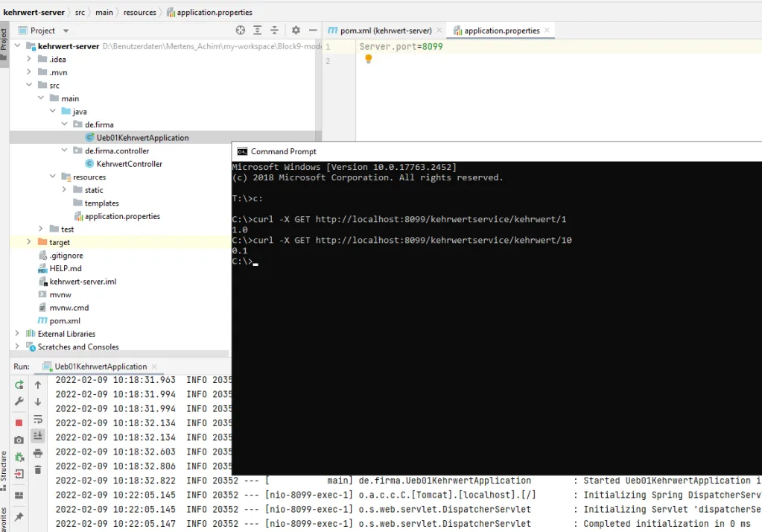
Task: Open the Project side tool window tab
Action: [x=4, y=44]
